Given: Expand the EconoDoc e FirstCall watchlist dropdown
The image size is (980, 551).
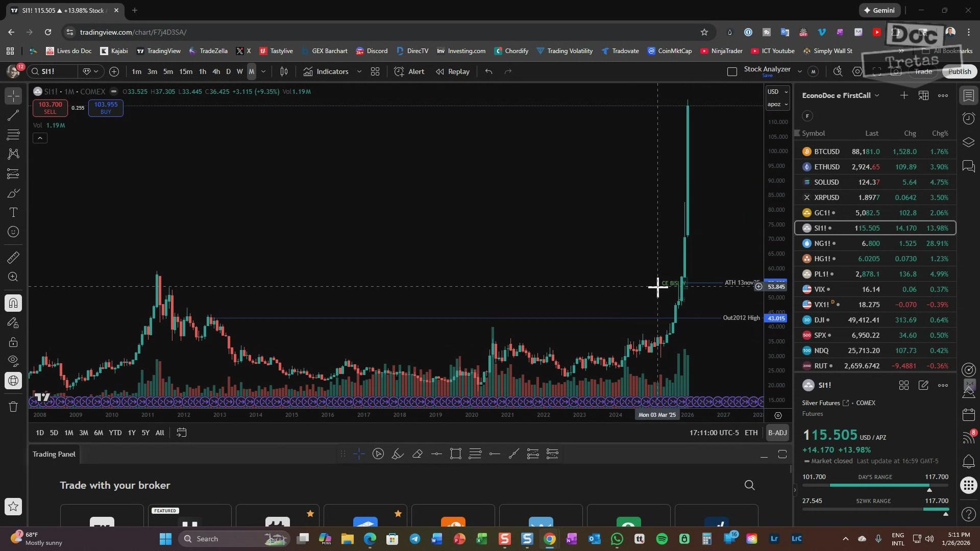Looking at the screenshot, I should coord(877,95).
